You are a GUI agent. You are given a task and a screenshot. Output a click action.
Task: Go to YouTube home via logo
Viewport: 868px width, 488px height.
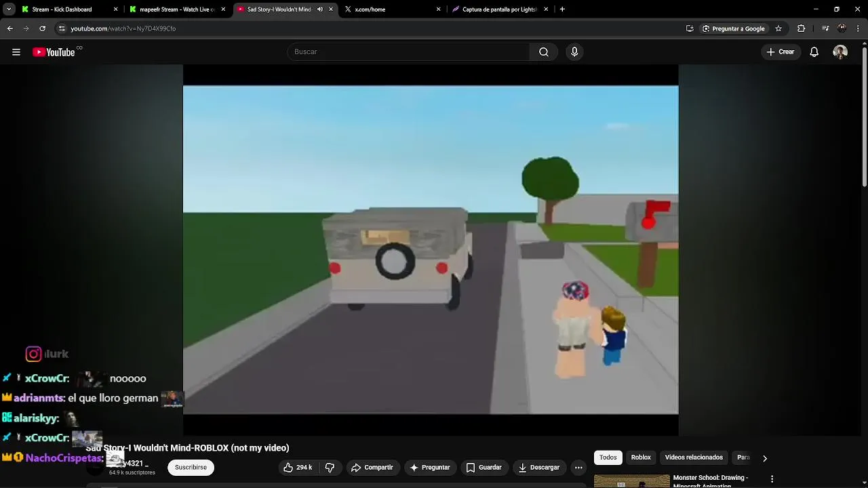click(54, 52)
